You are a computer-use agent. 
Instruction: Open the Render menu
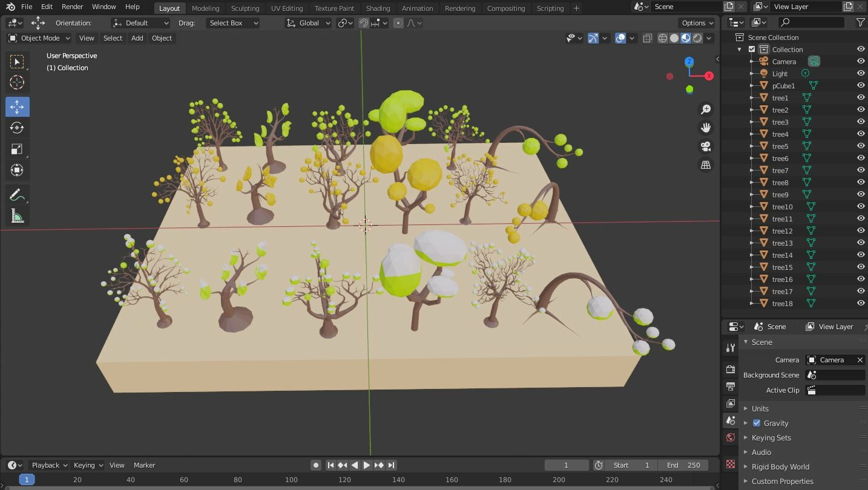72,7
